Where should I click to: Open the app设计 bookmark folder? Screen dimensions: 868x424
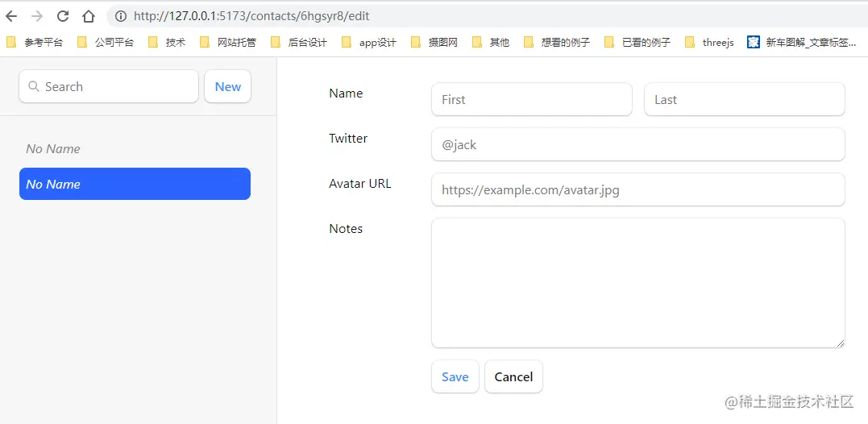click(x=368, y=42)
